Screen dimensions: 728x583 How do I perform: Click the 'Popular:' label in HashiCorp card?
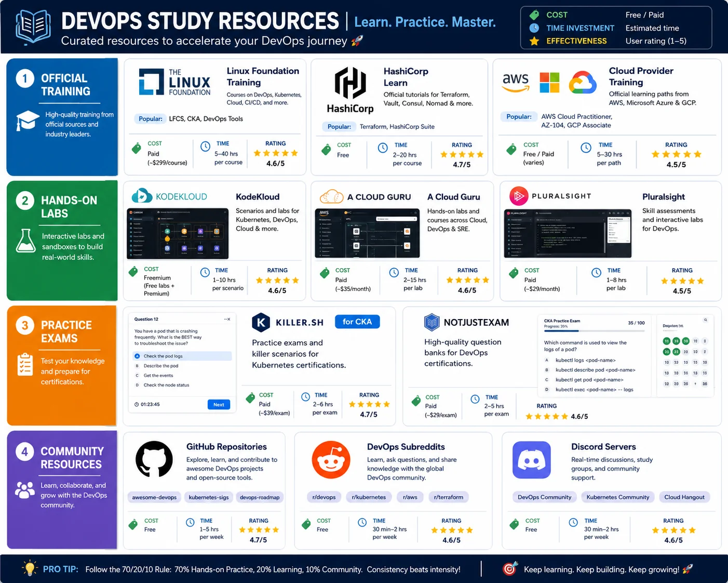339,126
